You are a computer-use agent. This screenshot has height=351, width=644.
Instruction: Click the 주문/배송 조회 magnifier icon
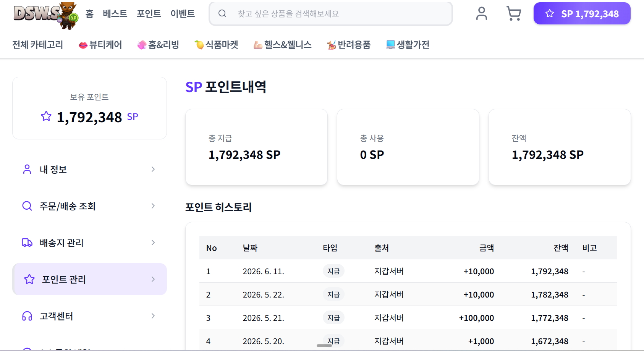click(x=27, y=206)
